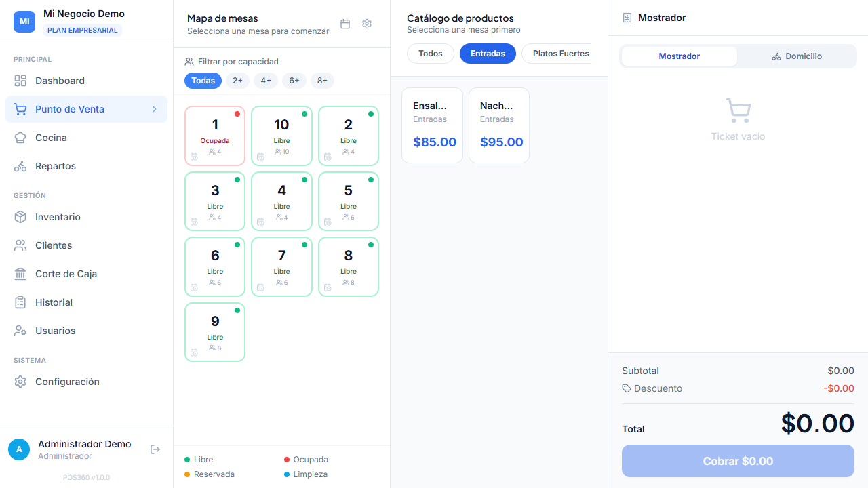Filter tables by 6+ capacity
868x488 pixels.
click(x=294, y=81)
